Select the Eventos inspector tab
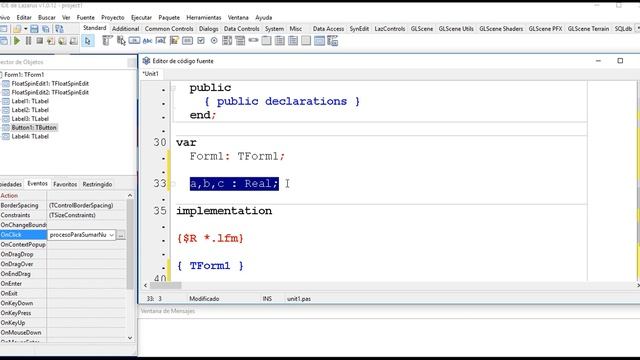 37,184
